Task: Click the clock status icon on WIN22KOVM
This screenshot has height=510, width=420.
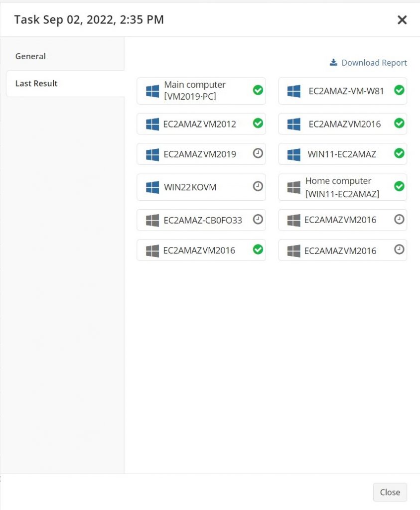Action: pos(258,186)
